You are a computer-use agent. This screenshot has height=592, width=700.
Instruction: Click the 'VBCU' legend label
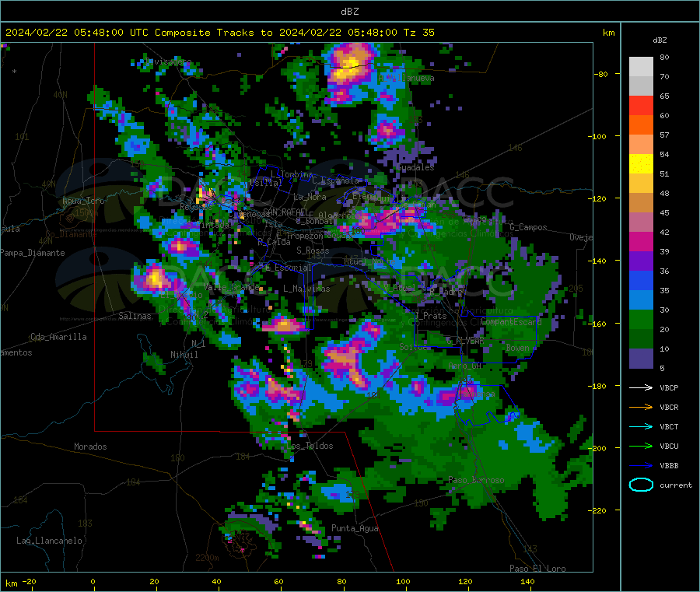pyautogui.click(x=669, y=446)
